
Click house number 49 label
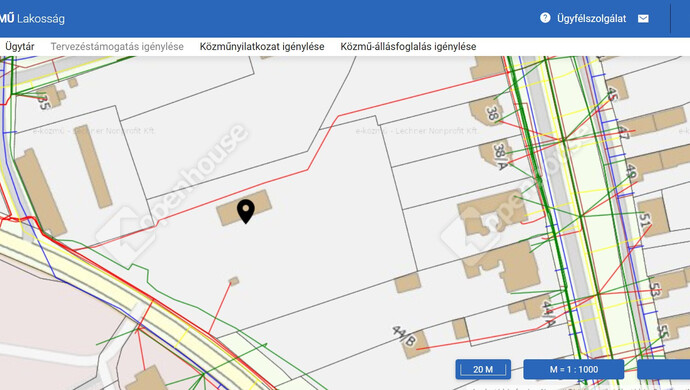click(x=632, y=172)
